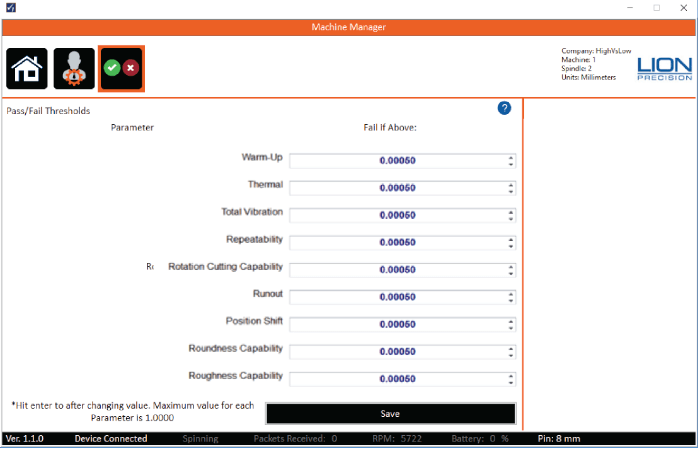
Task: Increase Rotation Cutting Capability with up arrow
Action: [511, 266]
